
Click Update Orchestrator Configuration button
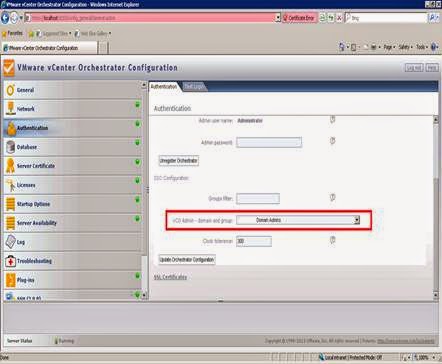coord(187,259)
